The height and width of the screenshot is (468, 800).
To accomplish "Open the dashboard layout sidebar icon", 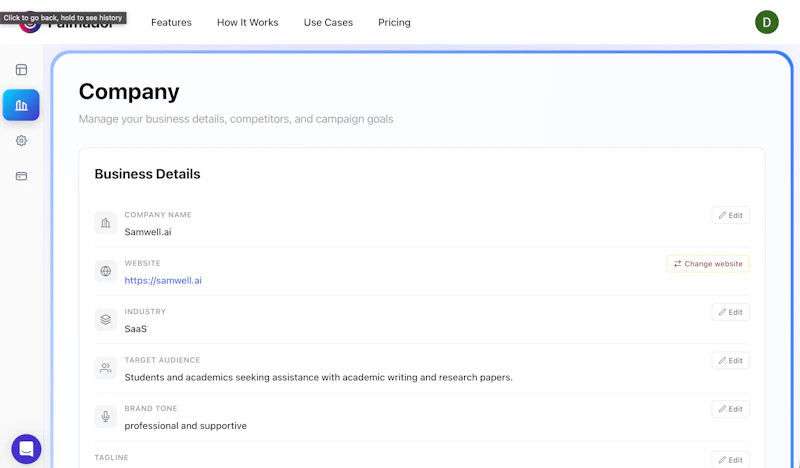I will [x=21, y=69].
